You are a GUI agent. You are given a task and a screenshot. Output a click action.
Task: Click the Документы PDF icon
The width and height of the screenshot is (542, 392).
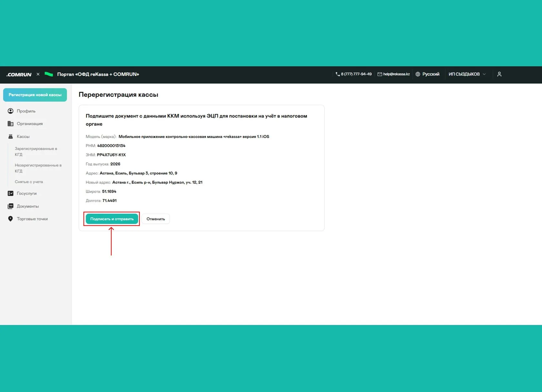pyautogui.click(x=11, y=206)
